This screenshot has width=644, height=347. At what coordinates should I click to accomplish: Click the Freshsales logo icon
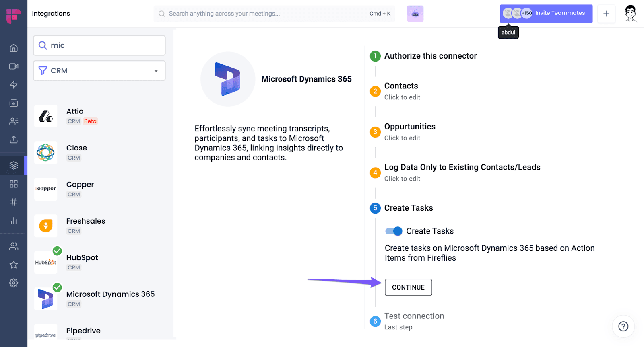[46, 226]
